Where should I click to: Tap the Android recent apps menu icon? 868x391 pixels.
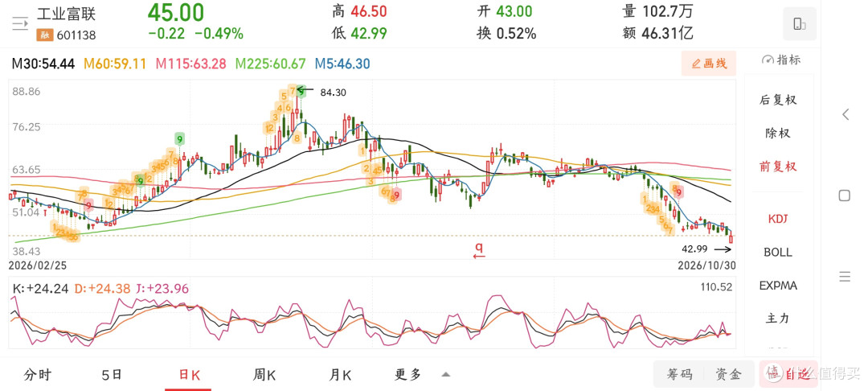point(845,277)
